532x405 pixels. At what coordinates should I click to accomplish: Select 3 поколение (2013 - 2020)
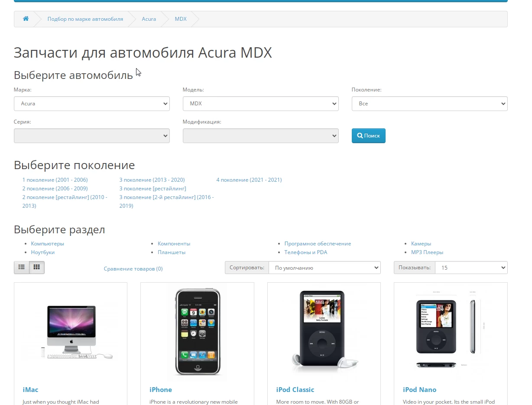click(152, 180)
